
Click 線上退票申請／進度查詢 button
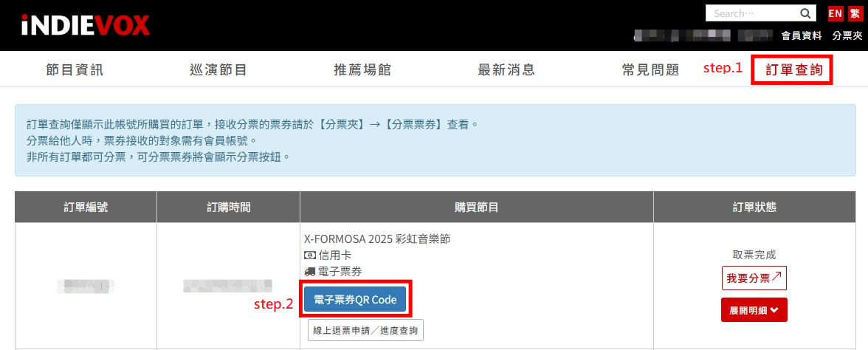(365, 331)
